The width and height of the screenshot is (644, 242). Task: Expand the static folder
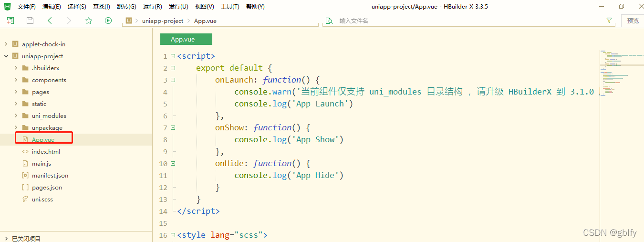coord(16,104)
